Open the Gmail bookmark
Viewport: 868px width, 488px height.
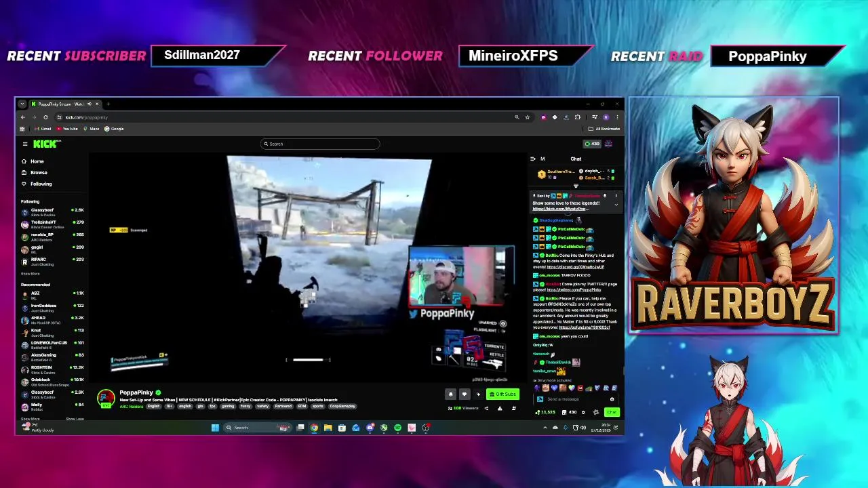point(43,129)
